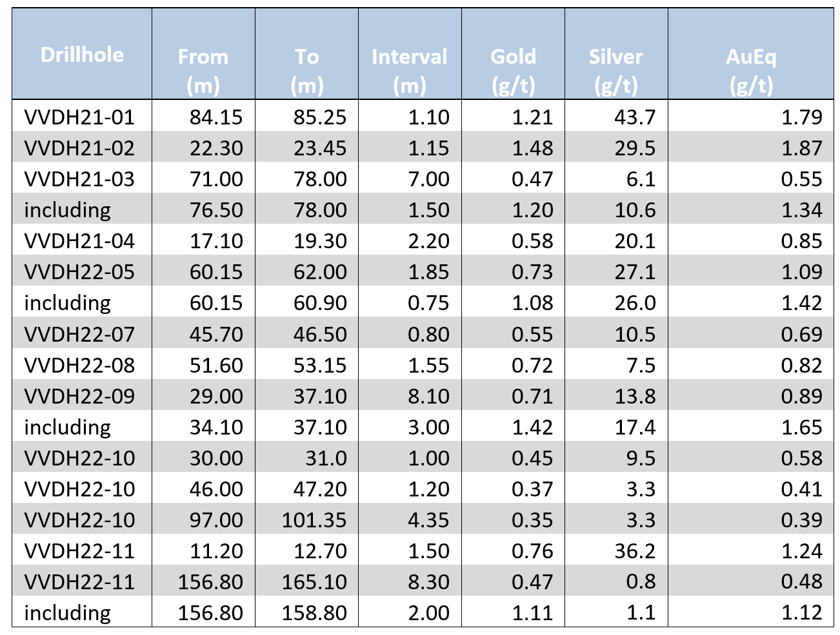
Task: Select the VVDH21-04 drillhole cell
Action: pos(79,241)
